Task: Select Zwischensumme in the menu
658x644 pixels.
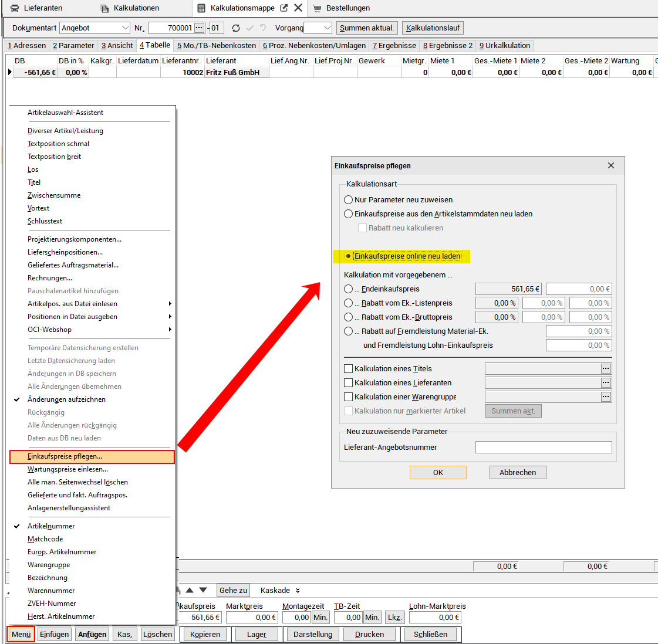Action: pyautogui.click(x=92, y=195)
